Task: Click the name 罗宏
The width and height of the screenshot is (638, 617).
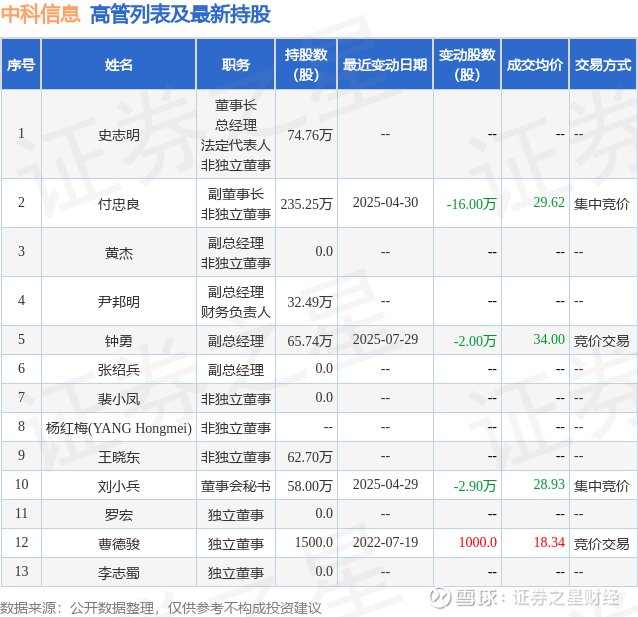Action: (x=118, y=515)
